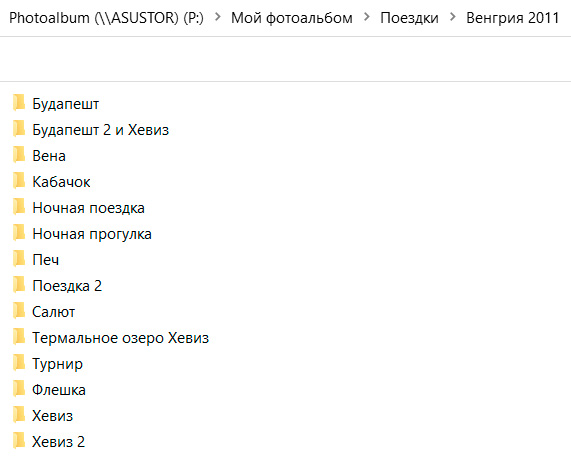Select folder icon for Печ
Screen dimensions: 571x460
point(19,259)
